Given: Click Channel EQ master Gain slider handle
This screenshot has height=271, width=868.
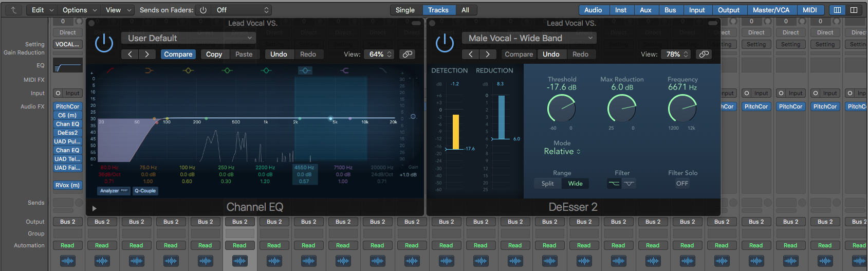Looking at the screenshot, I should click(413, 116).
